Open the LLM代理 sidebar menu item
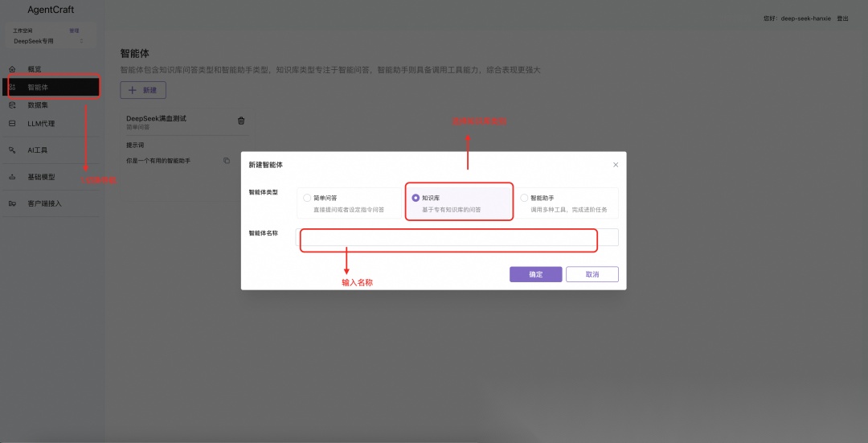The image size is (868, 443). 51,124
